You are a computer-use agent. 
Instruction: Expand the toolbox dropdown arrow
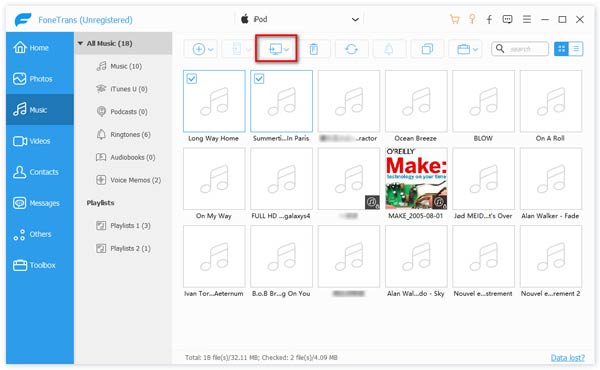tap(475, 49)
